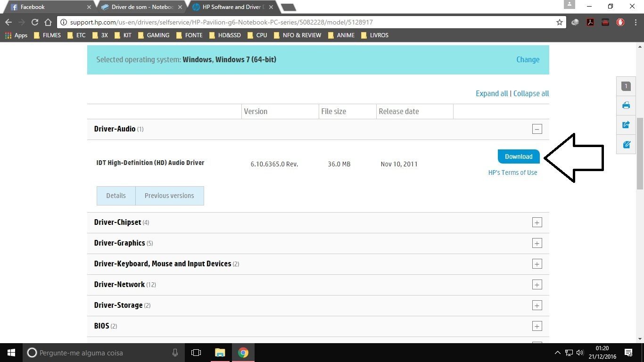Close the Driver de som tab
The height and width of the screenshot is (362, 644).
(x=180, y=7)
